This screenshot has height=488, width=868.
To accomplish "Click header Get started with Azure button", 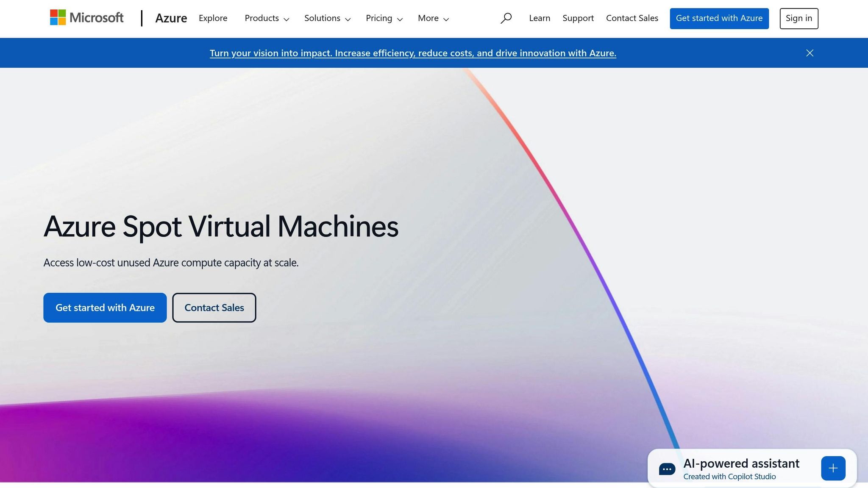I will [719, 18].
